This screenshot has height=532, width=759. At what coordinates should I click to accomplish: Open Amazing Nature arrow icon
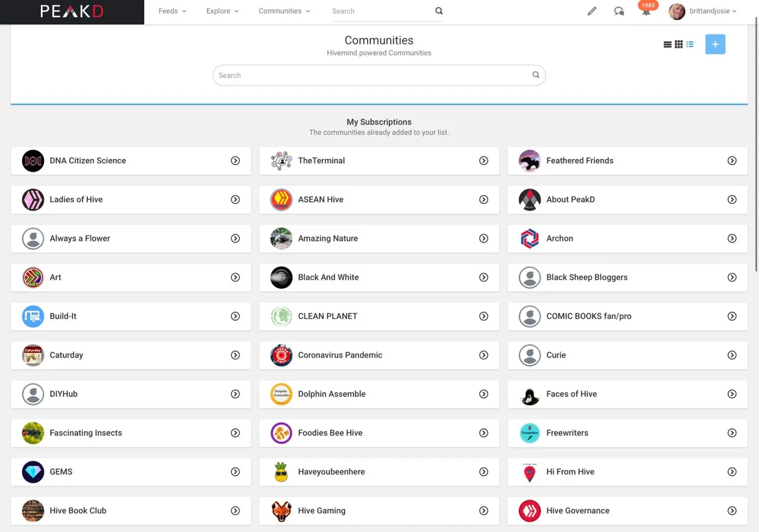point(484,238)
